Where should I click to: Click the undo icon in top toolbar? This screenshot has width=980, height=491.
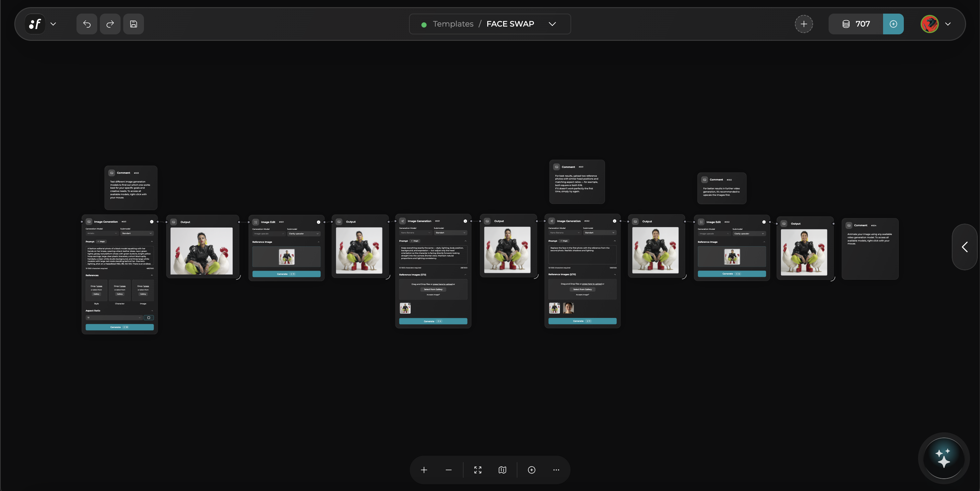click(x=86, y=24)
